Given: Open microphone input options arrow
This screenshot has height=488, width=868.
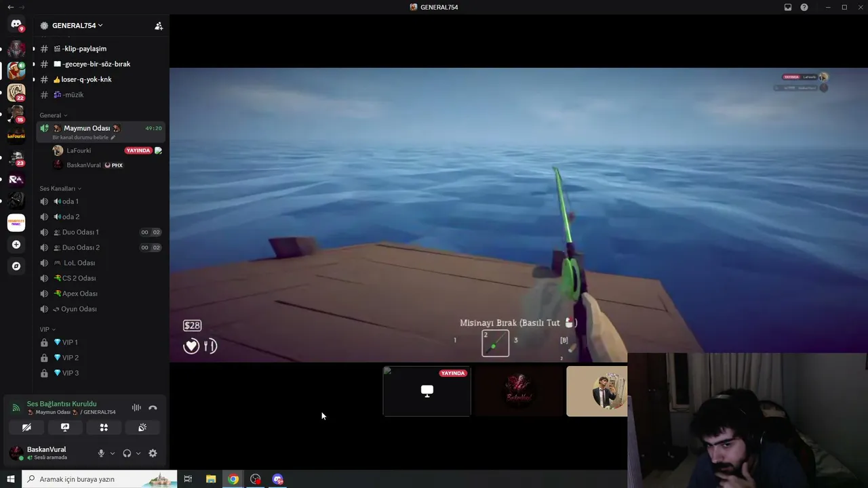Looking at the screenshot, I should (113, 453).
